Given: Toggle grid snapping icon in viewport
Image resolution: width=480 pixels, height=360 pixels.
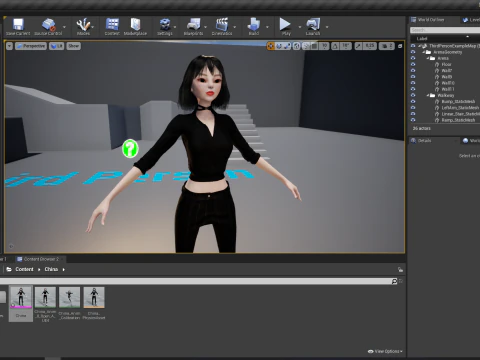Looking at the screenshot, I should click(314, 46).
